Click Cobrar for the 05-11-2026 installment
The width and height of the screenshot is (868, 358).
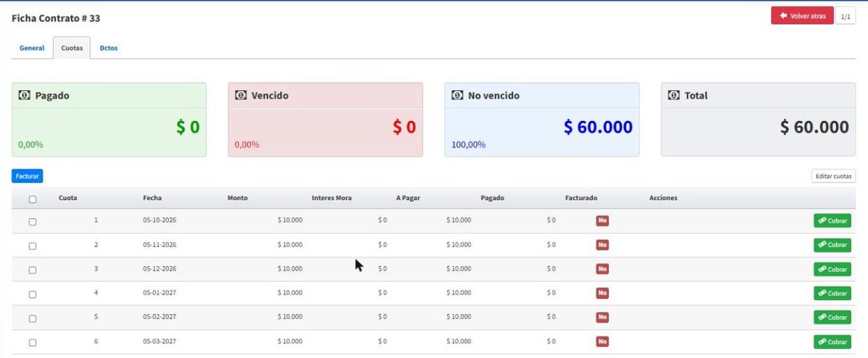click(x=832, y=245)
